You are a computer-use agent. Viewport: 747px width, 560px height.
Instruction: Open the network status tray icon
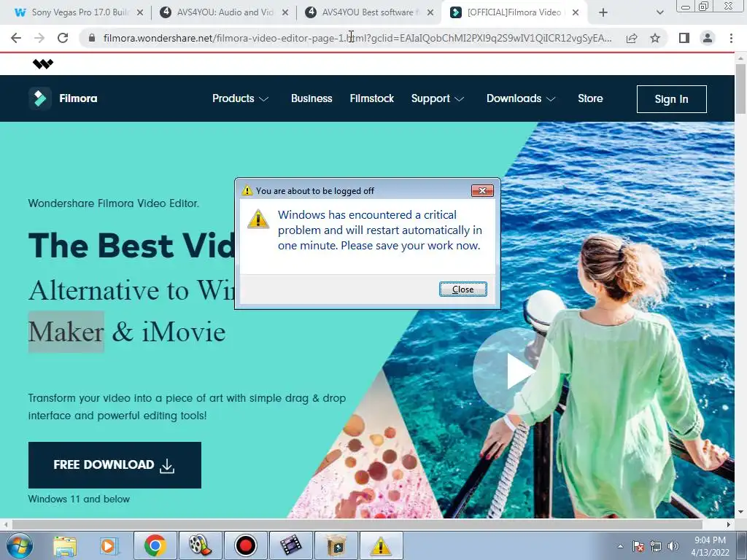tap(656, 546)
